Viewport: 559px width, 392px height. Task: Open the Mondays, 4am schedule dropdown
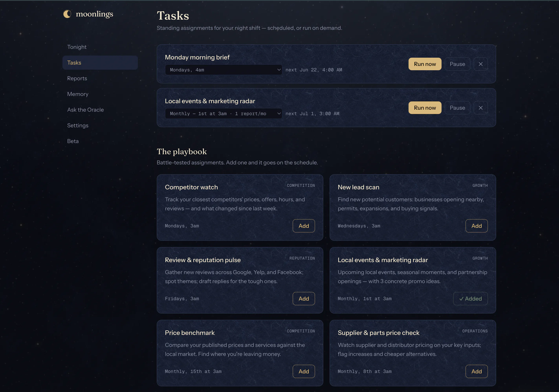pyautogui.click(x=224, y=70)
